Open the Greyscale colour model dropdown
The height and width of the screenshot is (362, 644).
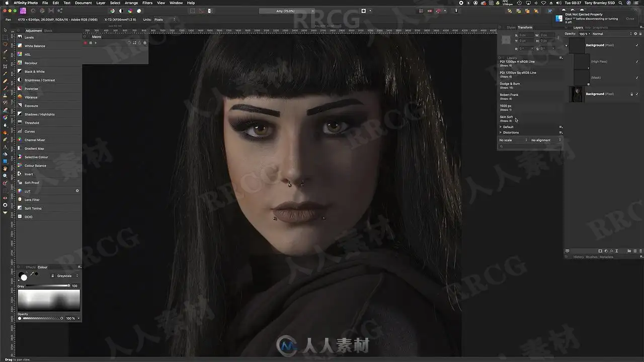(x=68, y=276)
